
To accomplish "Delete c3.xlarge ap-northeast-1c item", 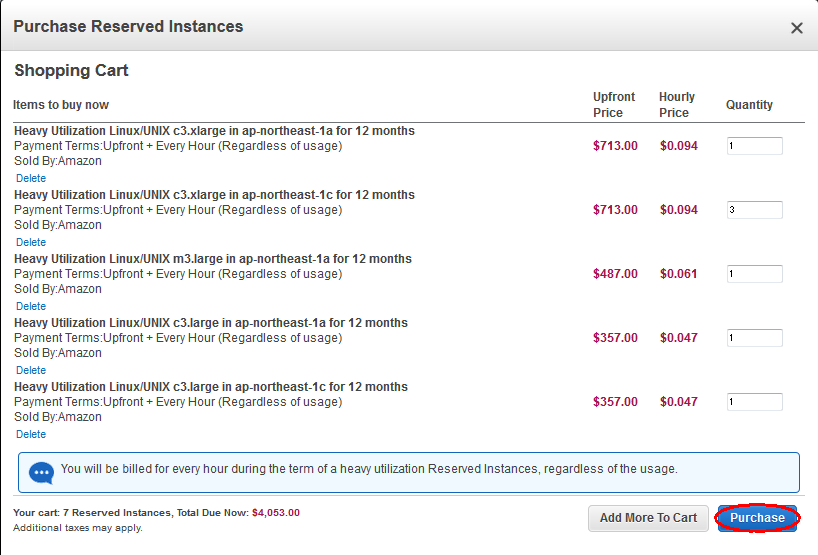I will 31,242.
